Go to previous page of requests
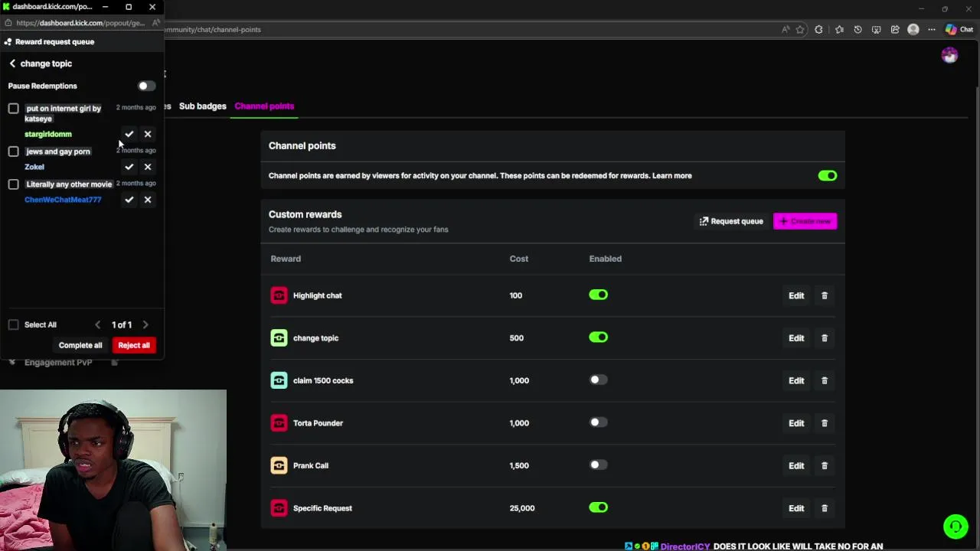Screen dimensions: 980x551 point(97,325)
